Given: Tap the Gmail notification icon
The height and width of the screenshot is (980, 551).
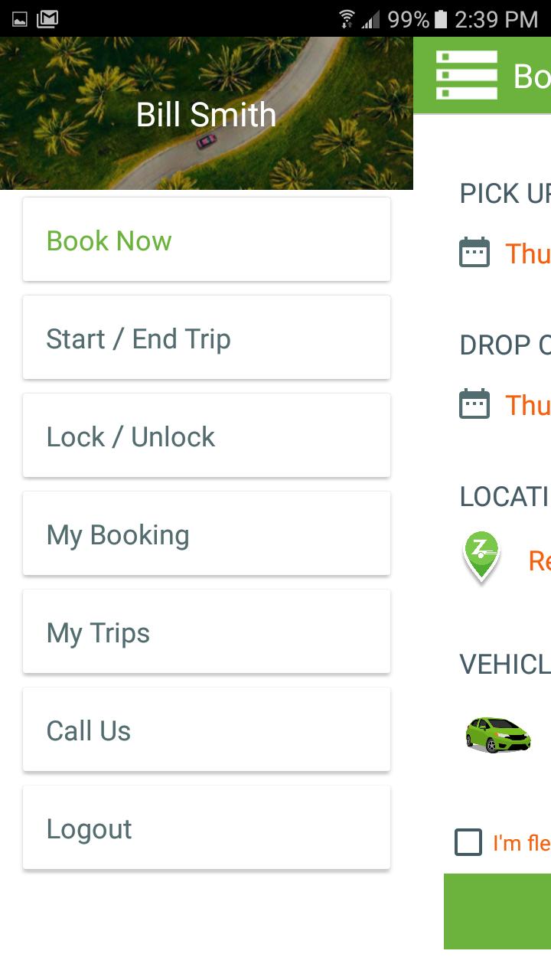Looking at the screenshot, I should [47, 18].
